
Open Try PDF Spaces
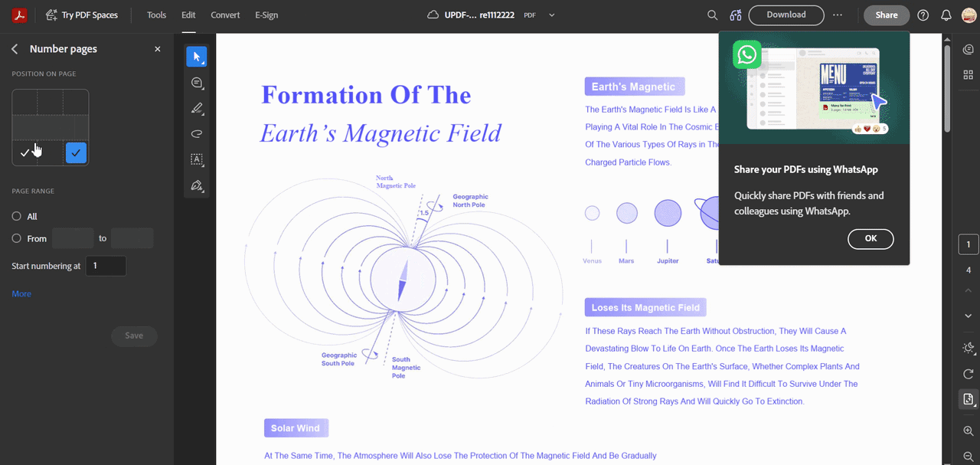pos(81,15)
